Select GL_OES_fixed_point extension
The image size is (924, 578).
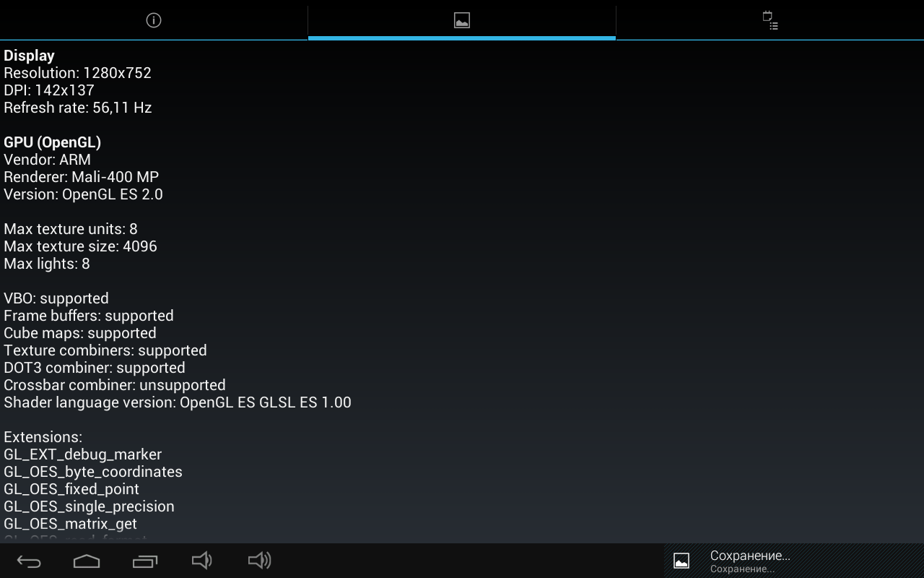(71, 489)
